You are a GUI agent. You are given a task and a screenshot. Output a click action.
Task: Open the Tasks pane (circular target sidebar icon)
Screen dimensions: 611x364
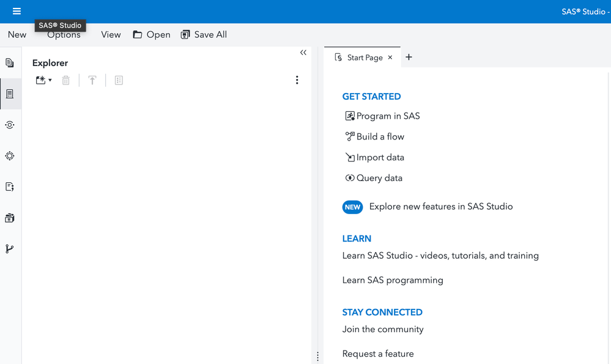click(10, 156)
